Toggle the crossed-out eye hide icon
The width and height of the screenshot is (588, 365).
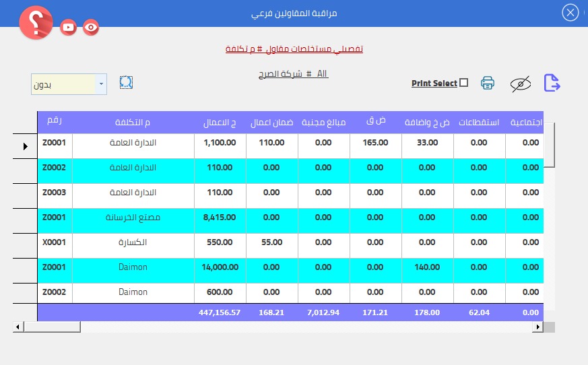[520, 84]
